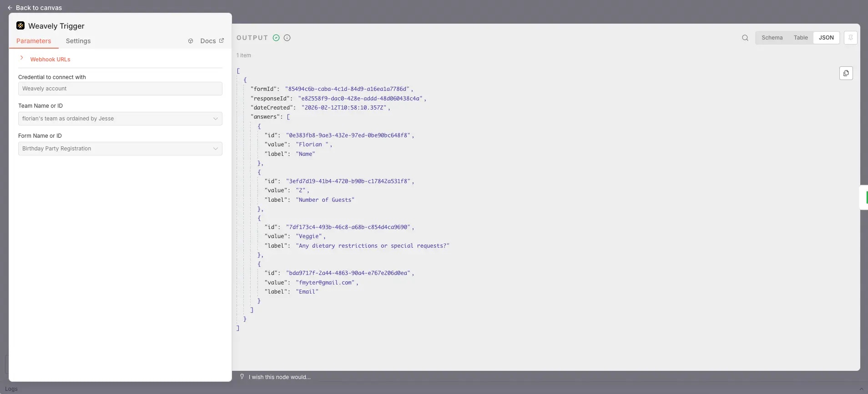This screenshot has height=394, width=868.
Task: Click the 1 item count text
Action: (244, 55)
